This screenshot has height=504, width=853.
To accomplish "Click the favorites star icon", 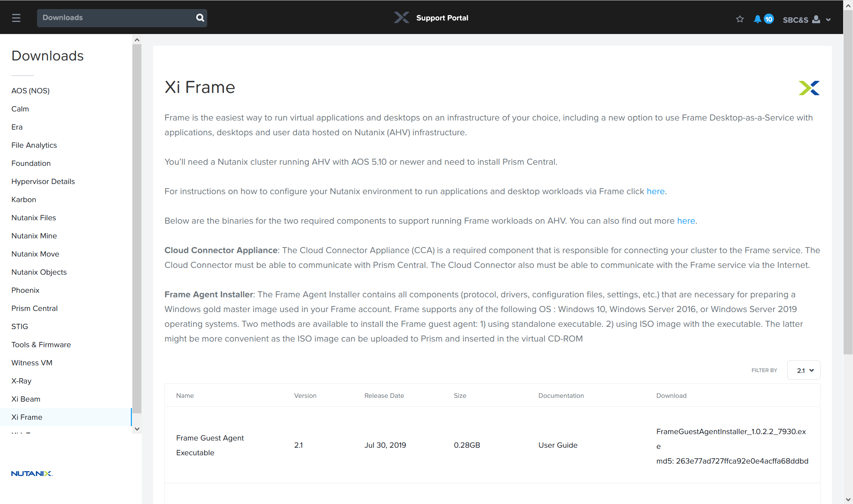I will pos(740,19).
